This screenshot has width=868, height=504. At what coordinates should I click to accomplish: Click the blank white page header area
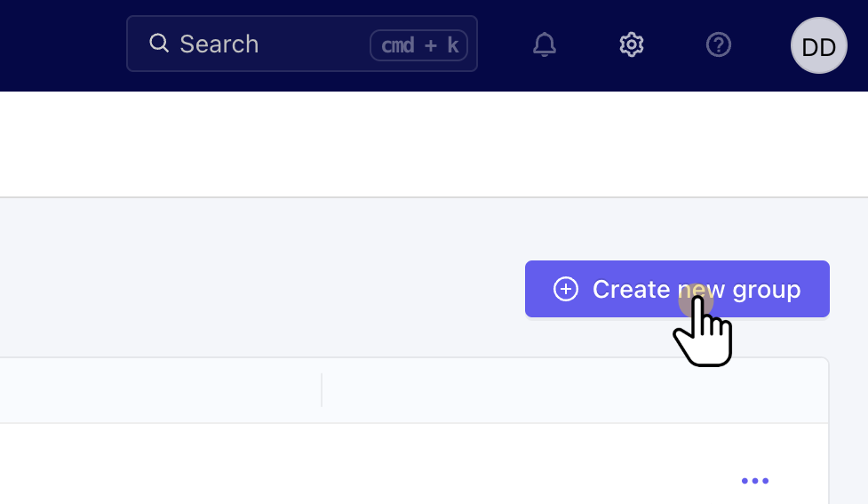[355, 144]
